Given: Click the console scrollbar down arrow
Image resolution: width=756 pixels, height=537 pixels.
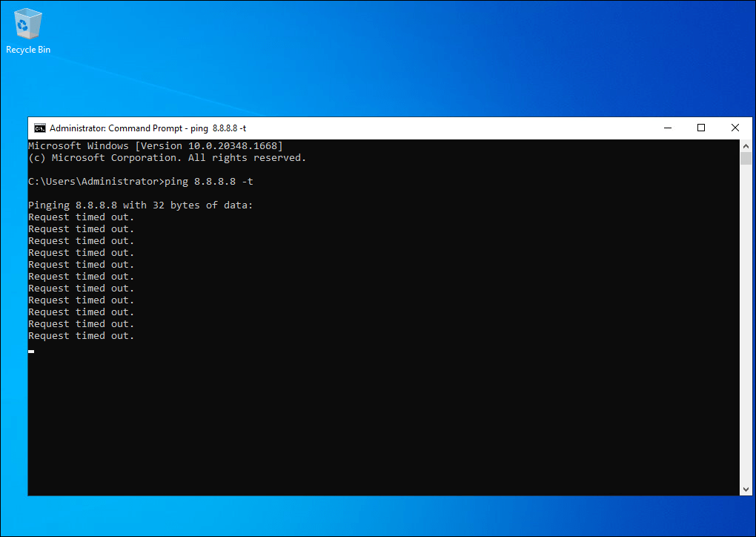Looking at the screenshot, I should click(x=746, y=490).
